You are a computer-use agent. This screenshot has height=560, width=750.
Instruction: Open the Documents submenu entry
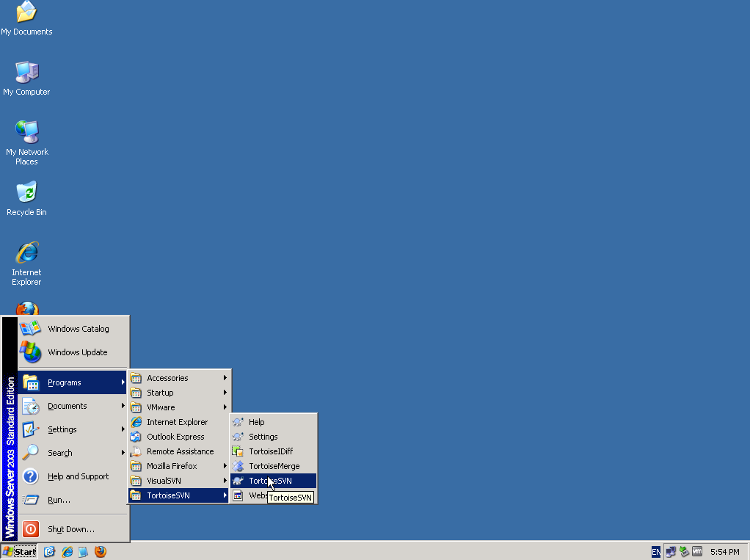tap(72, 406)
